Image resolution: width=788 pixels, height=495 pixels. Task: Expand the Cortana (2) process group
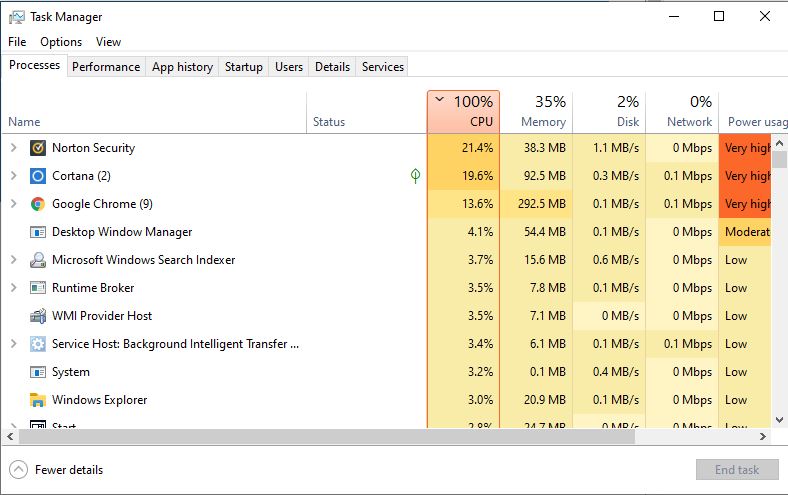tap(14, 176)
